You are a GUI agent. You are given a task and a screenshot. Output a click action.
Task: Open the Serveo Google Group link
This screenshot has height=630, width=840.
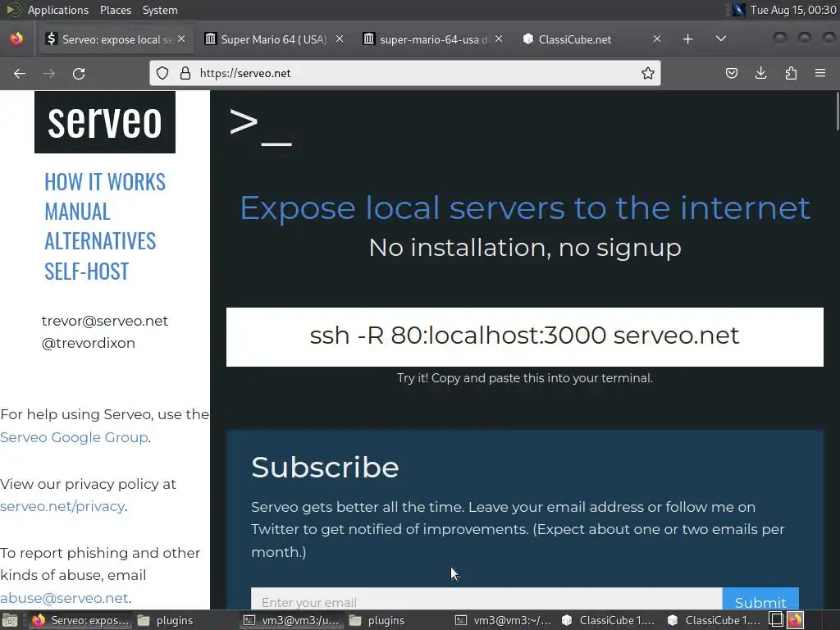(74, 437)
